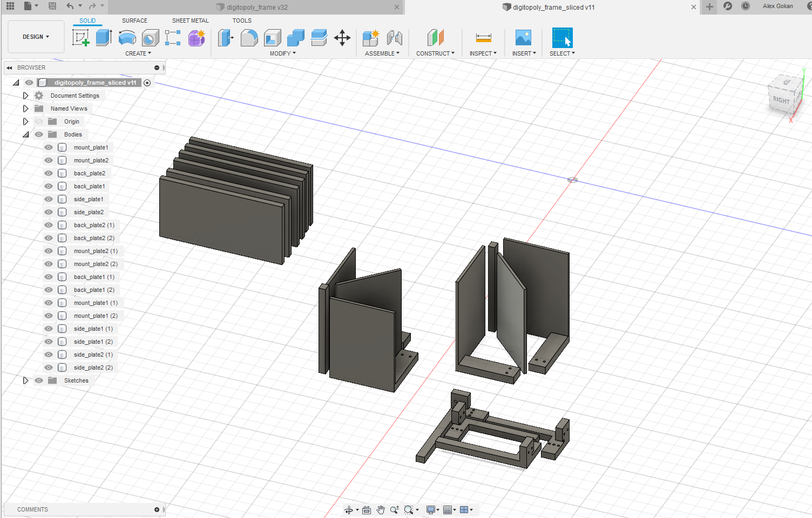Open the MODIFY dropdown menu
812x518 pixels.
pos(283,53)
